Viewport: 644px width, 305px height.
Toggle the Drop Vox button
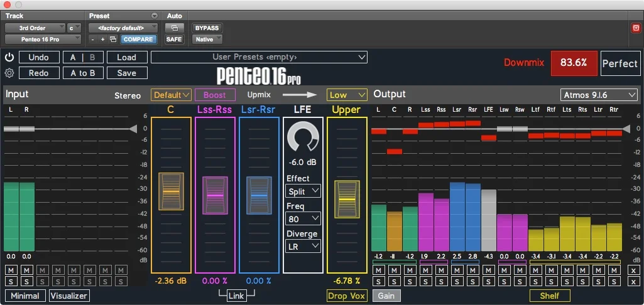347,296
